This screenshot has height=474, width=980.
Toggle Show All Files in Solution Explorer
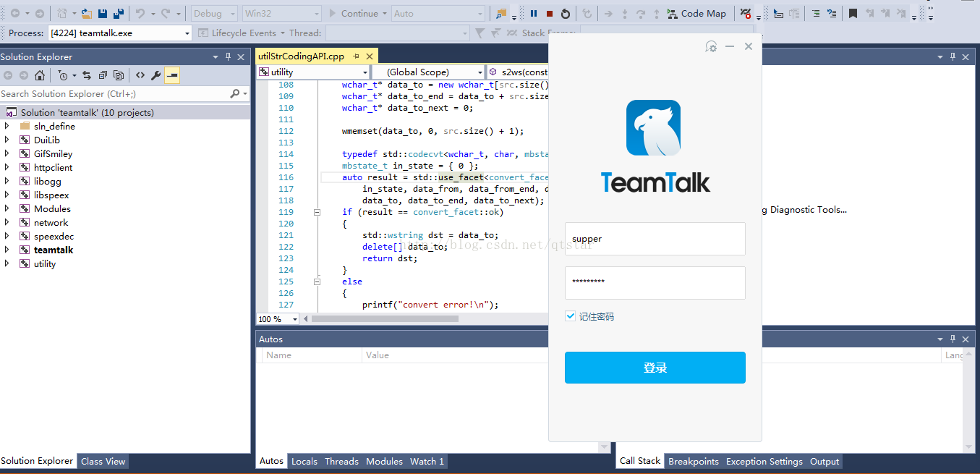point(119,75)
